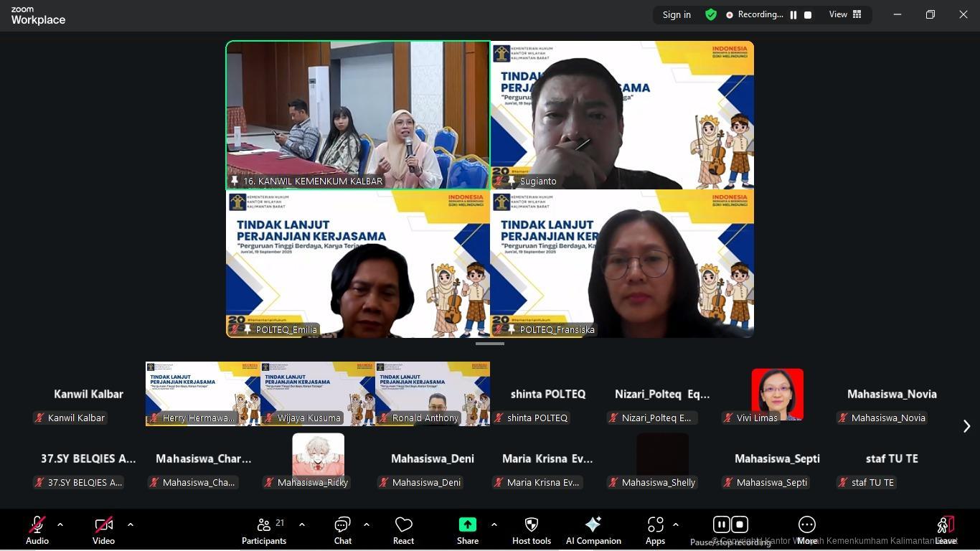Image resolution: width=980 pixels, height=551 pixels.
Task: Expand audio options arrow next to Audio
Action: (60, 524)
